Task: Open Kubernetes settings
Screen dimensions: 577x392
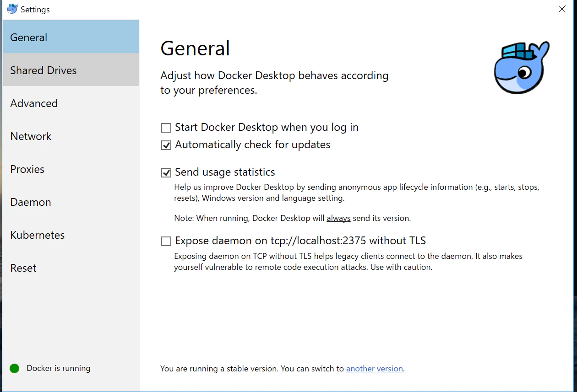Action: (71, 235)
